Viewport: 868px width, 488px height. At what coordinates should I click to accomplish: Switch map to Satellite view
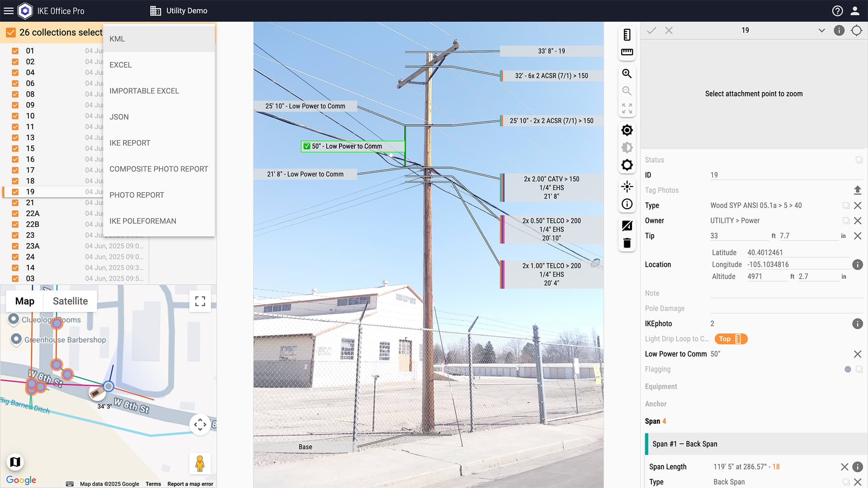click(x=70, y=301)
